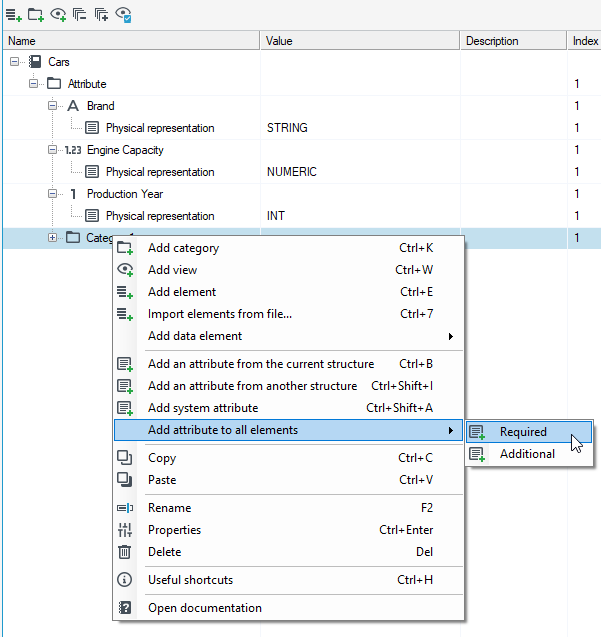
Task: Collapse the Cars root node
Action: (x=14, y=62)
